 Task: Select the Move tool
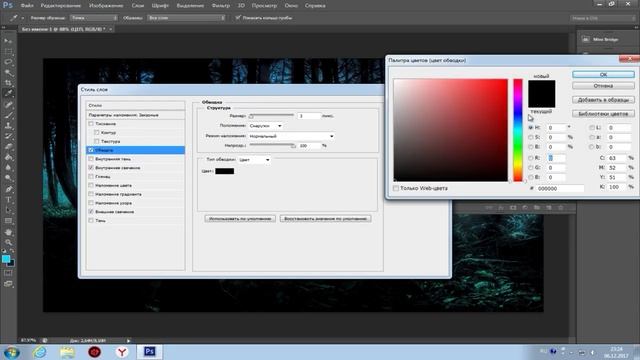(8, 41)
